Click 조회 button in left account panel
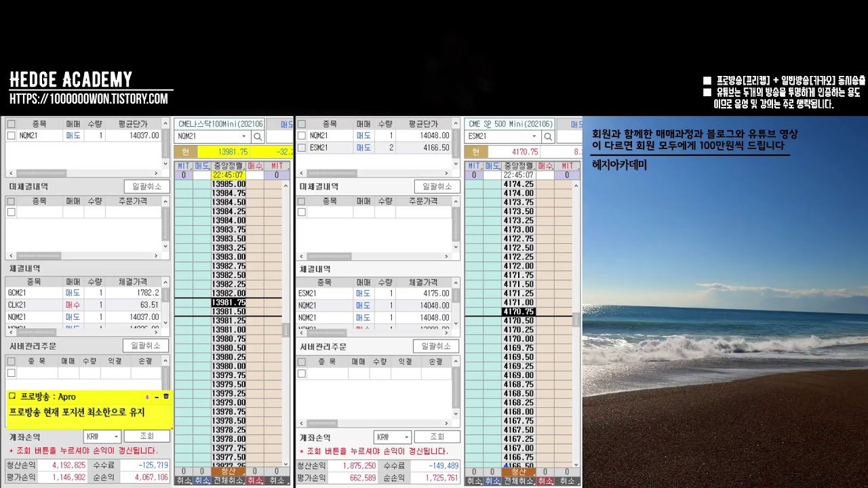The width and height of the screenshot is (868, 488). (147, 436)
